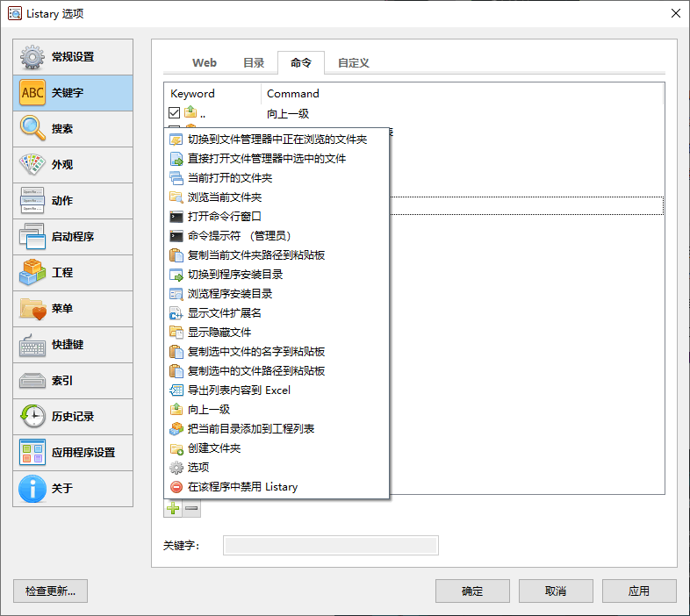The image size is (690, 616).
Task: Select the 向上一级 command text in list
Action: click(x=288, y=113)
